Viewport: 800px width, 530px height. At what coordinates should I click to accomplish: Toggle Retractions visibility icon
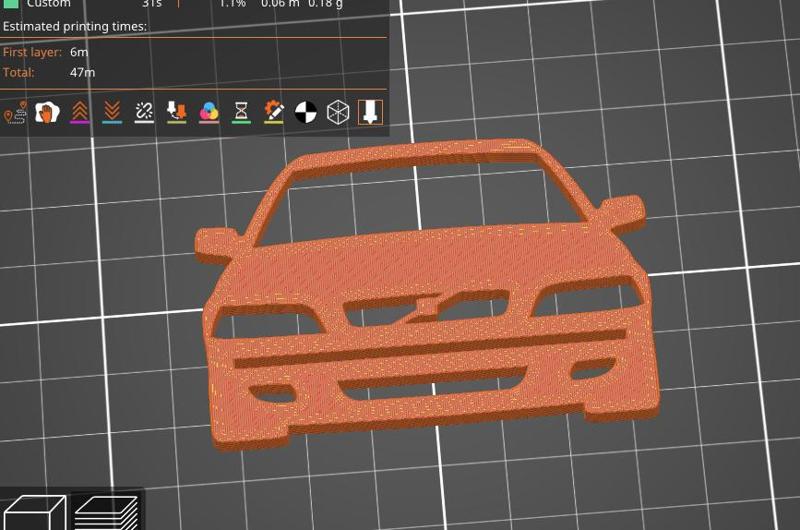(80, 112)
